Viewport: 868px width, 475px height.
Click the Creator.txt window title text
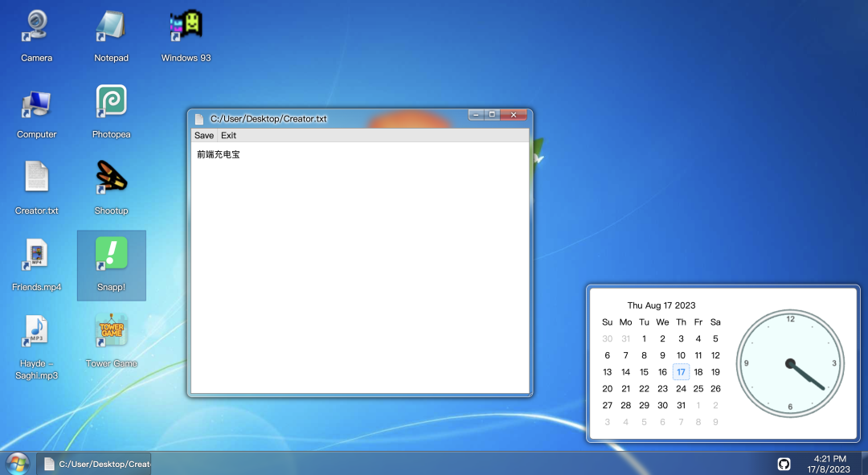pos(268,118)
